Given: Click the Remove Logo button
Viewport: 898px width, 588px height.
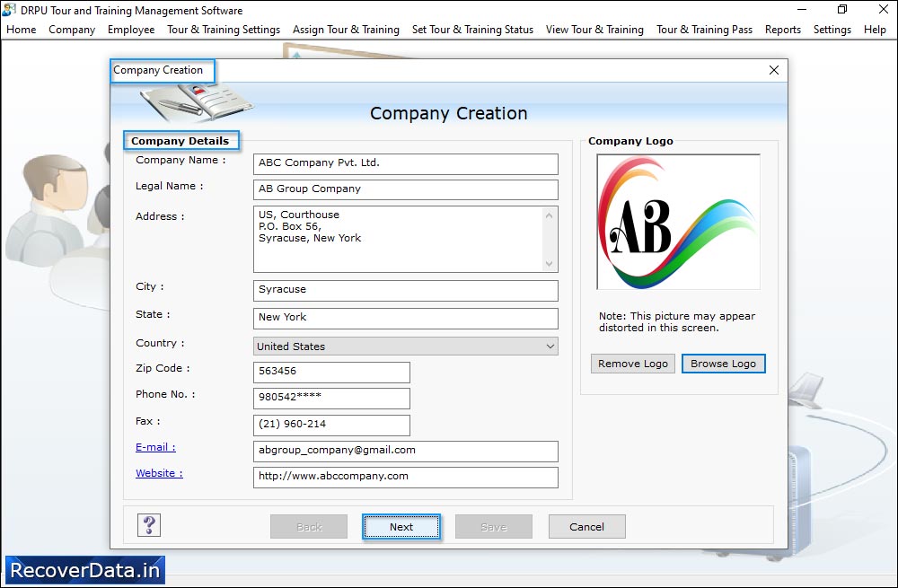Looking at the screenshot, I should point(633,364).
